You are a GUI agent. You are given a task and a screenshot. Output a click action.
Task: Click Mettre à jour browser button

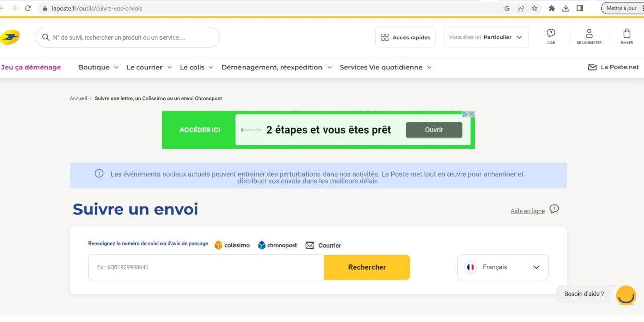tap(622, 8)
